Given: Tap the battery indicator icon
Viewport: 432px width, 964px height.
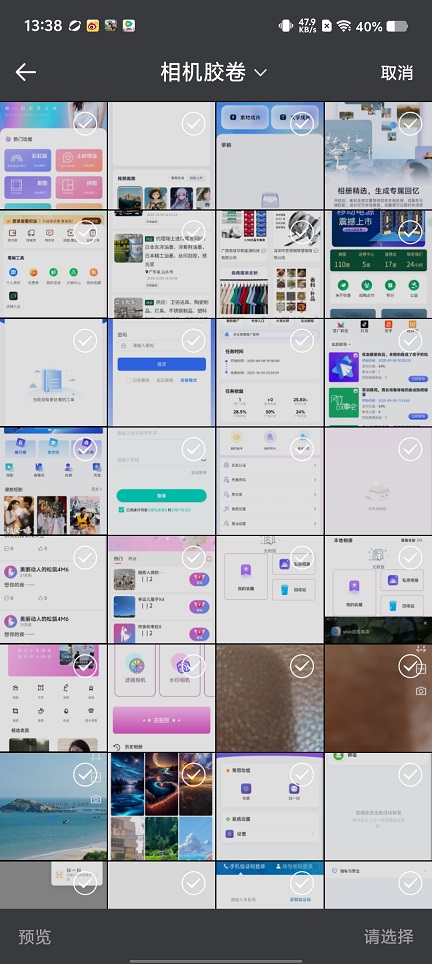Looking at the screenshot, I should (x=398, y=26).
